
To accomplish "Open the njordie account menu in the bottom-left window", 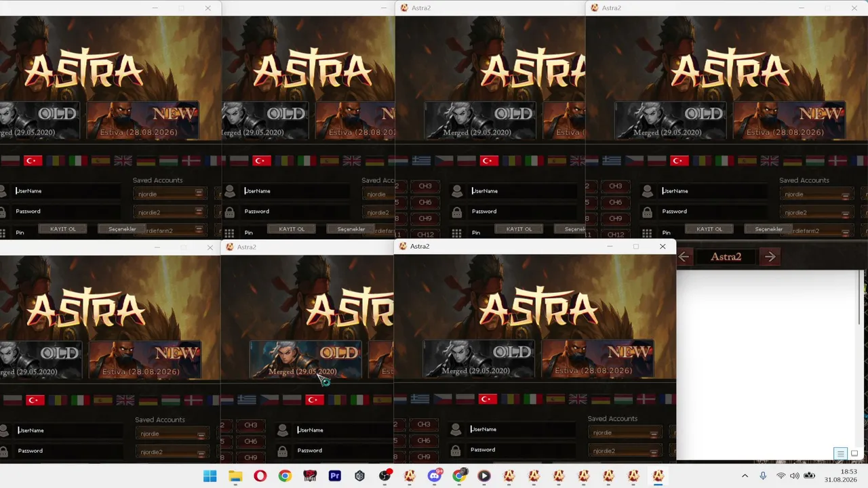I will [201, 434].
